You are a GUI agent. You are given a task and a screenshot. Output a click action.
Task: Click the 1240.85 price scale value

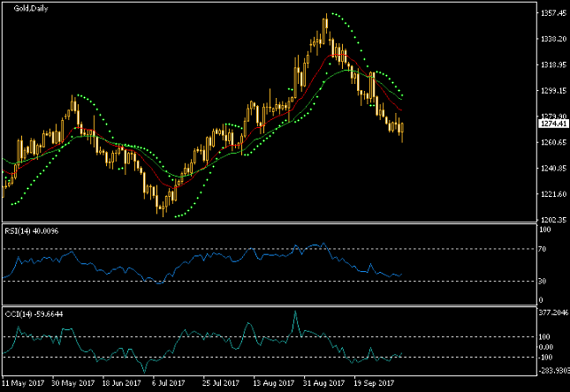pyautogui.click(x=553, y=169)
